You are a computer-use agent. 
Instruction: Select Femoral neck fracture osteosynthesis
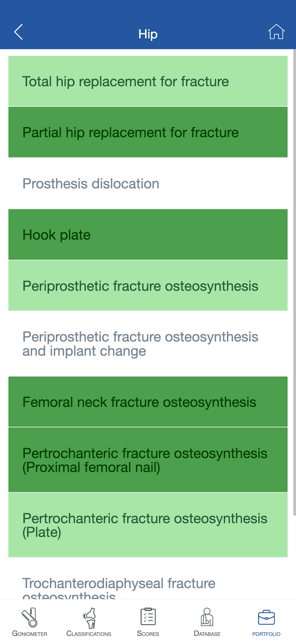click(148, 402)
